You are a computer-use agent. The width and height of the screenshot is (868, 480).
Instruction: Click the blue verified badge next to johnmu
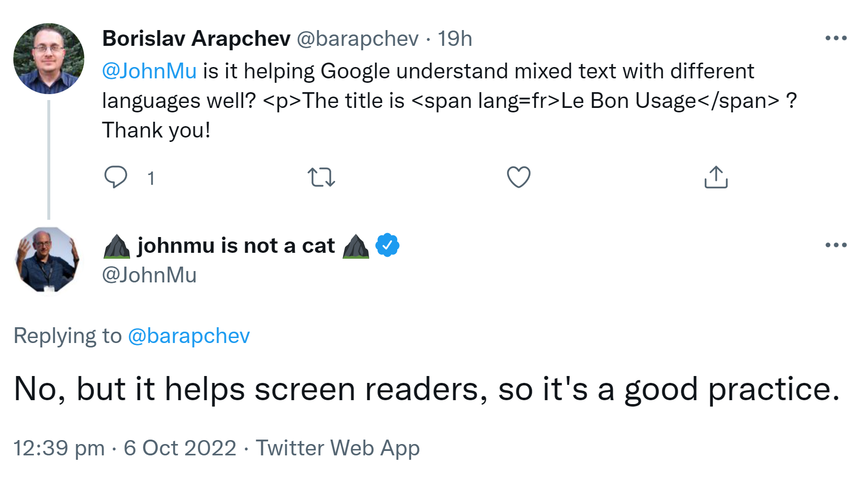click(x=387, y=245)
